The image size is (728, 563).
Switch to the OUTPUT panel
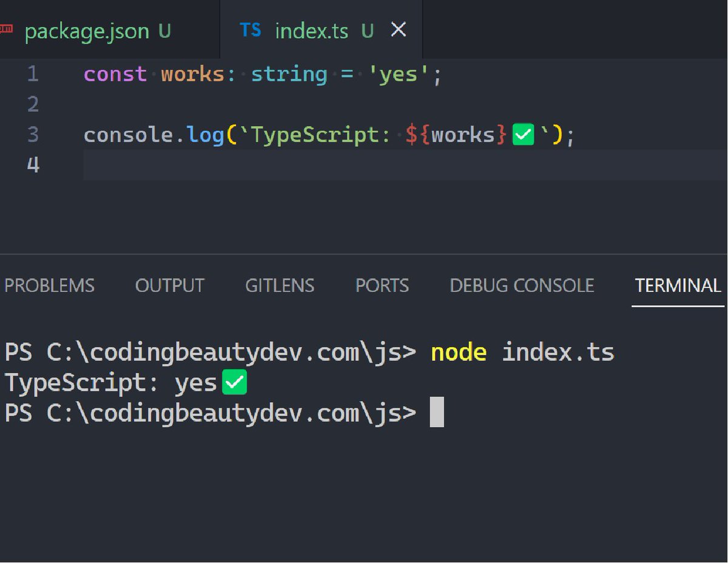tap(170, 285)
